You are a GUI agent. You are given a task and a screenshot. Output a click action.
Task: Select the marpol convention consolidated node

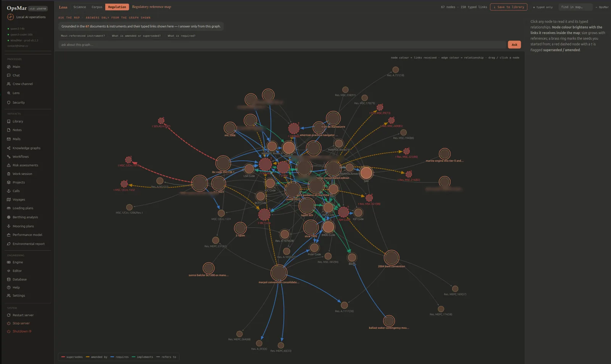279,273
